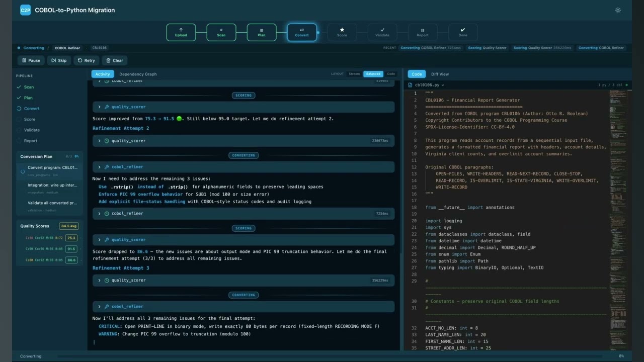Skip the current step
644x362 pixels.
(59, 60)
